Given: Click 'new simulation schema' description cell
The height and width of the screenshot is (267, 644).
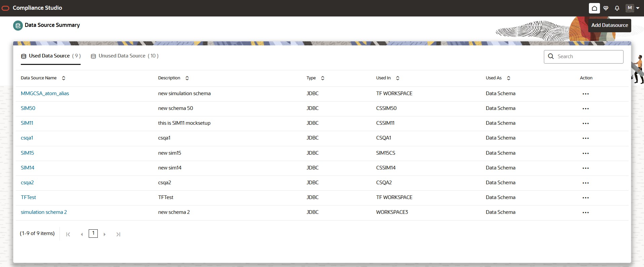Looking at the screenshot, I should (x=184, y=93).
